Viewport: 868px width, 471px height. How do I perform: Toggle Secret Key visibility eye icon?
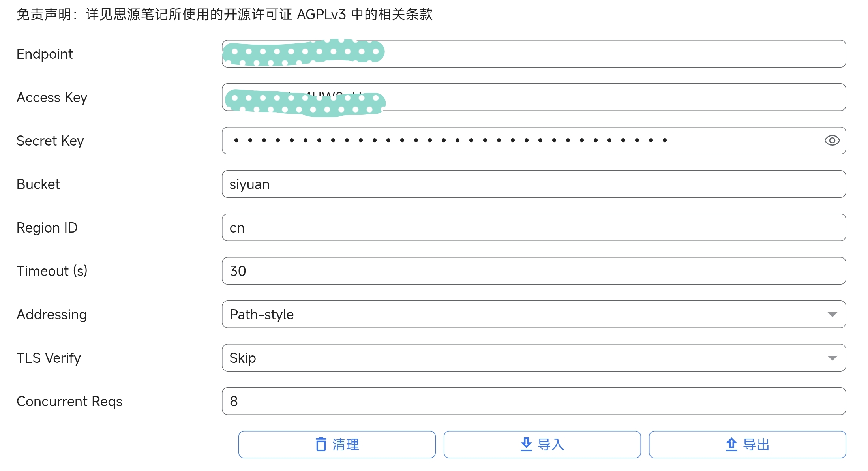832,141
